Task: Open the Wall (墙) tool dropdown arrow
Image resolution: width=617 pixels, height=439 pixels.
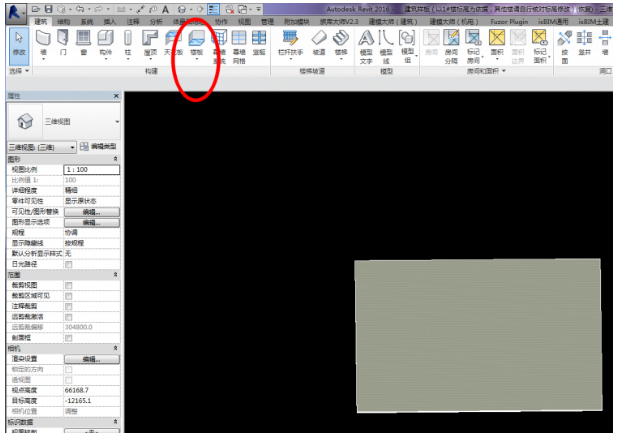Action: pos(43,59)
